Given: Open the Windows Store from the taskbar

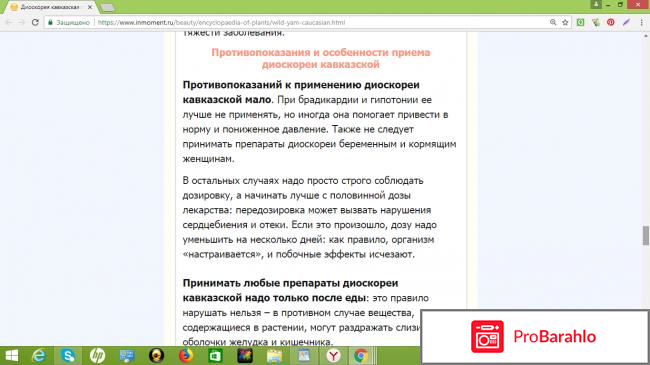Looking at the screenshot, I should 215,356.
